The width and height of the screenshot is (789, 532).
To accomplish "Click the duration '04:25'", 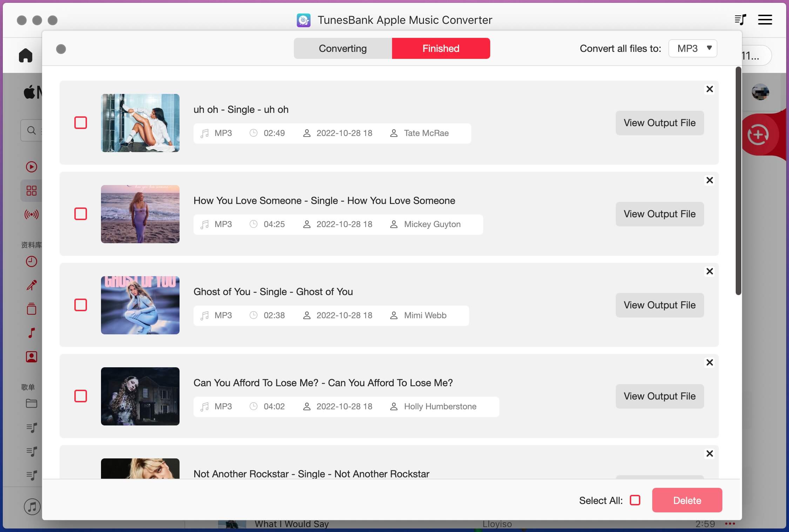I will [274, 224].
